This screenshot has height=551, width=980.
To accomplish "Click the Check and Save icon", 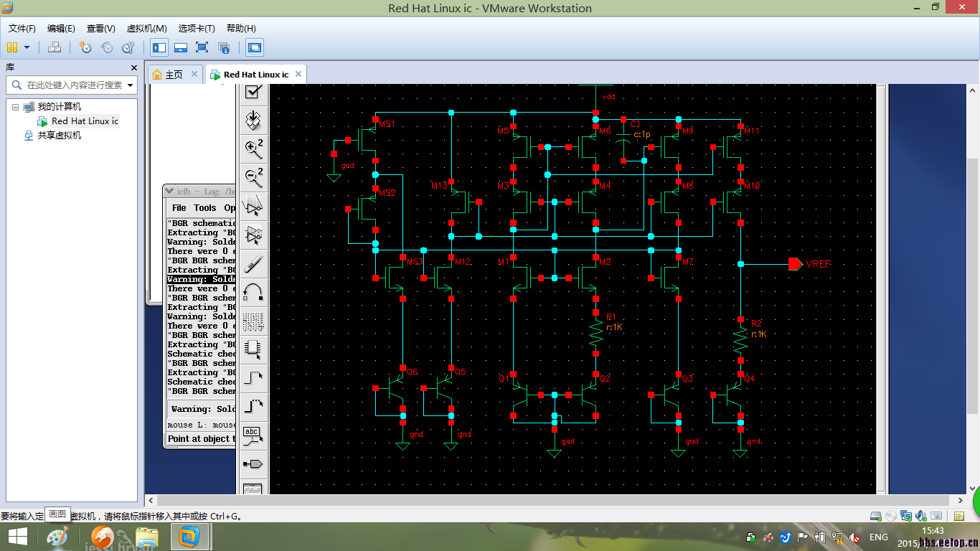I will coord(253,92).
